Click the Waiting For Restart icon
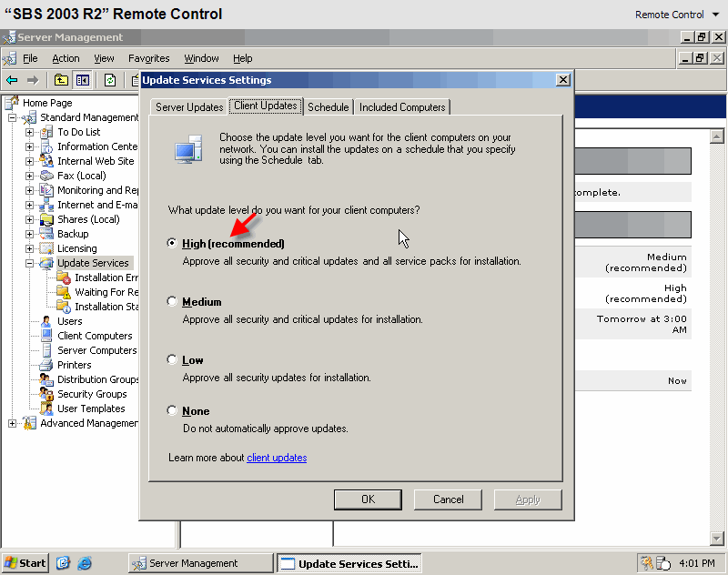The width and height of the screenshot is (728, 575). (64, 292)
